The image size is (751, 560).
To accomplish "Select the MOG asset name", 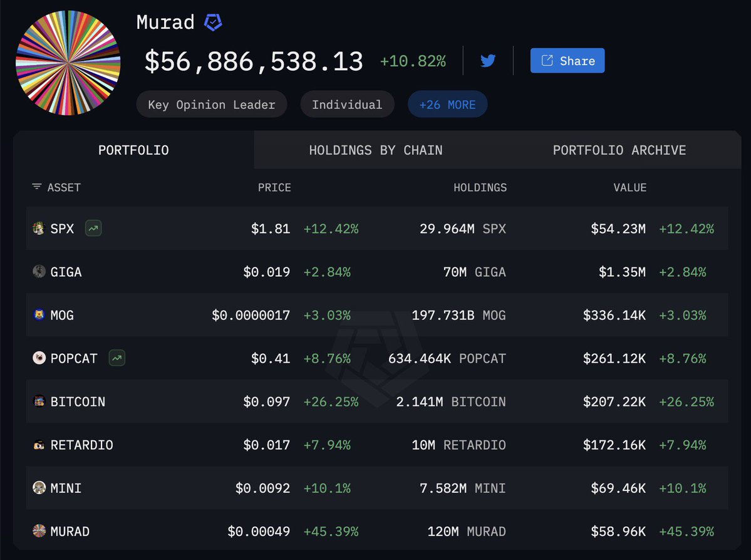I will pos(62,315).
